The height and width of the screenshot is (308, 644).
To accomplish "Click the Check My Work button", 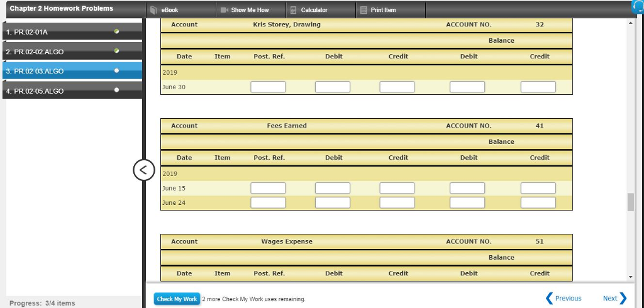I will (x=177, y=299).
